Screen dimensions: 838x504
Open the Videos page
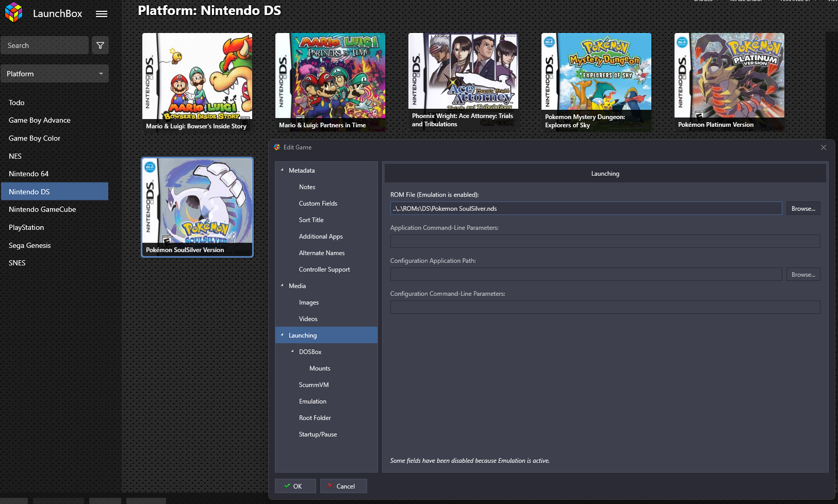tap(308, 319)
